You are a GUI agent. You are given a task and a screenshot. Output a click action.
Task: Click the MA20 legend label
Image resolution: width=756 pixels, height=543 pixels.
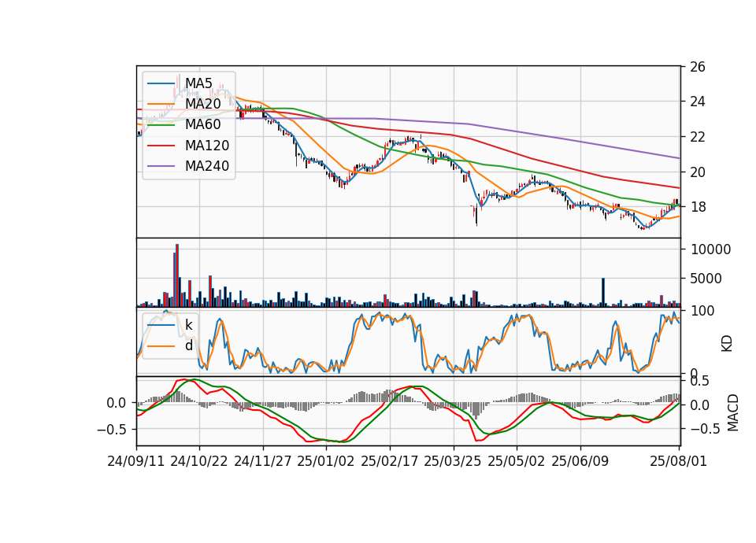(x=203, y=104)
